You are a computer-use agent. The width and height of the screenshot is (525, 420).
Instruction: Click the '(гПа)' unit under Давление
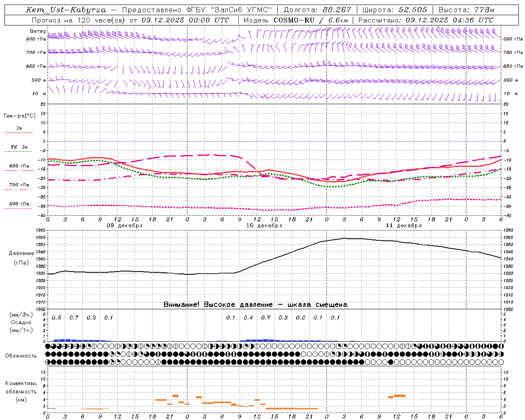click(21, 262)
